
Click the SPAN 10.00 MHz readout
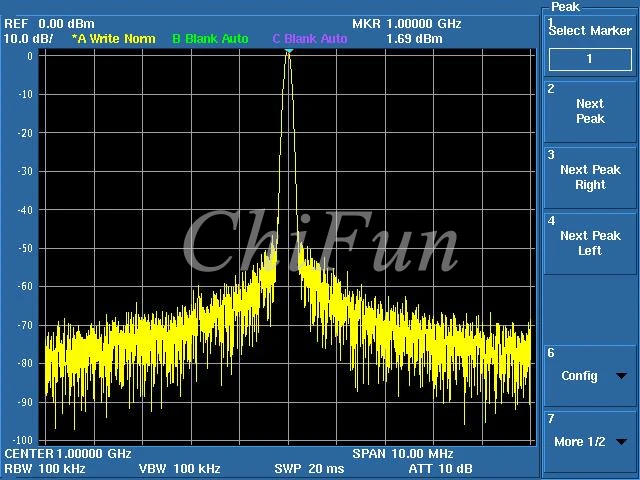pyautogui.click(x=403, y=453)
